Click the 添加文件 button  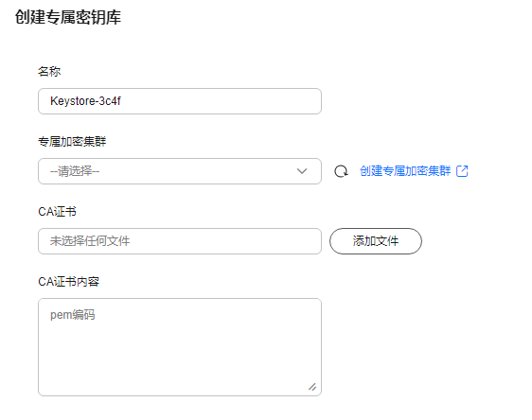coord(376,241)
